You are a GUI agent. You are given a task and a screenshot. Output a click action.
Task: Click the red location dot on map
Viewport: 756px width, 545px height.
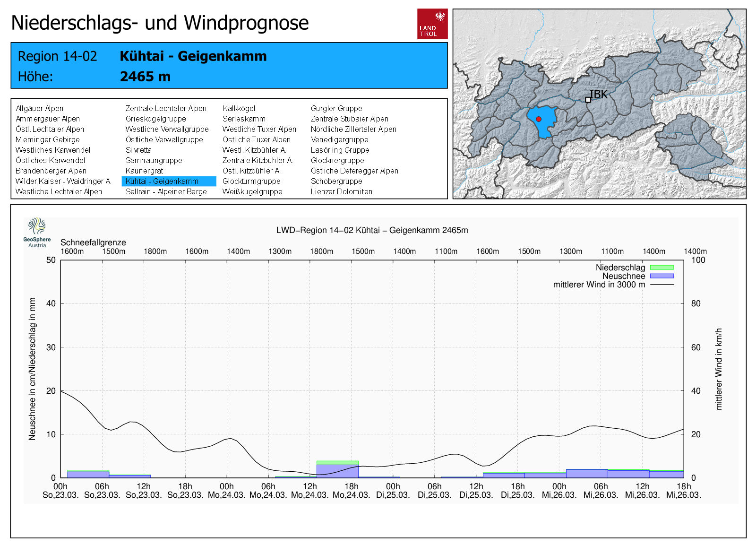tap(539, 119)
